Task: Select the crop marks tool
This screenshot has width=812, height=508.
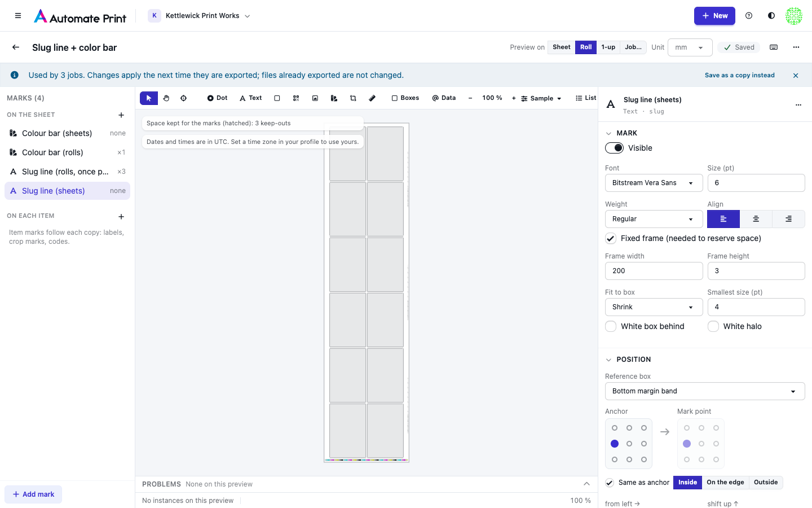Action: coord(353,98)
